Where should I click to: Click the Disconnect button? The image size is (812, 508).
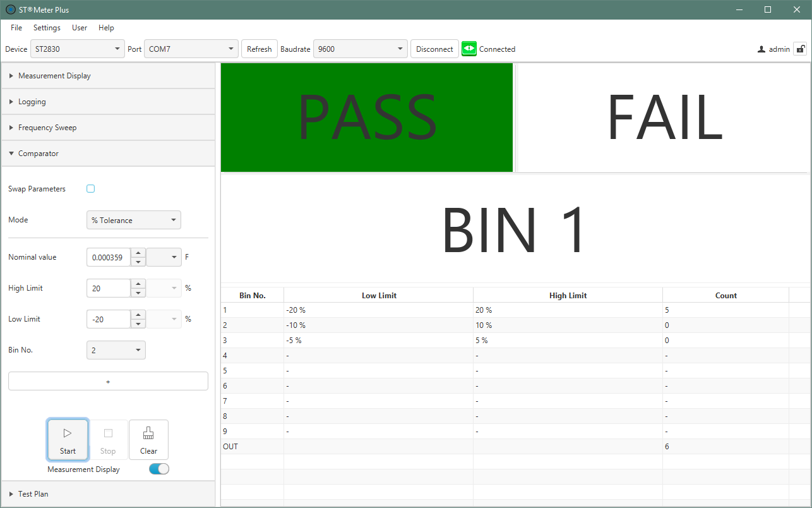434,49
